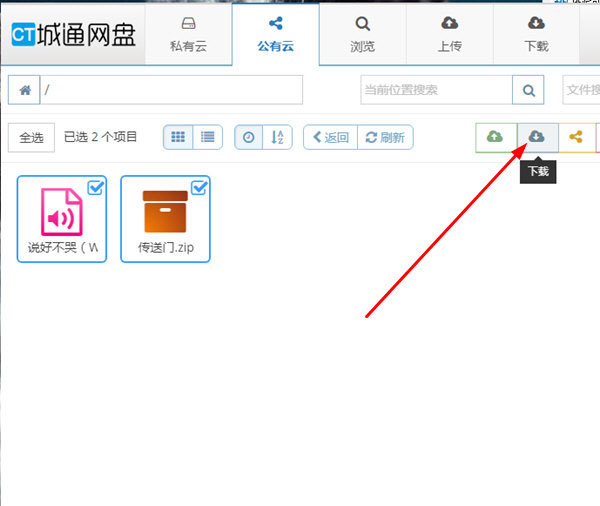Select the pink audio file thumbnail

pos(62,212)
